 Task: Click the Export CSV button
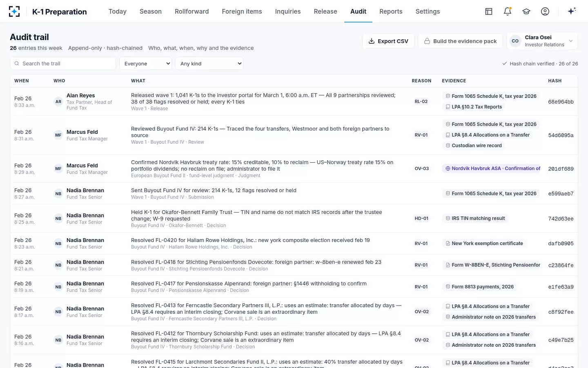pyautogui.click(x=388, y=41)
